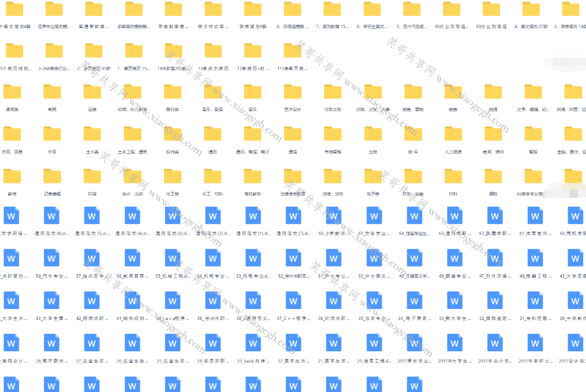586x392 pixels.
Task: Open the 银行类 folder
Action: (173, 92)
